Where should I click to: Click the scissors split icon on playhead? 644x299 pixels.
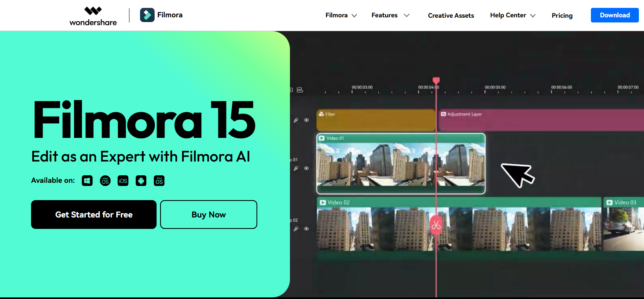(436, 225)
